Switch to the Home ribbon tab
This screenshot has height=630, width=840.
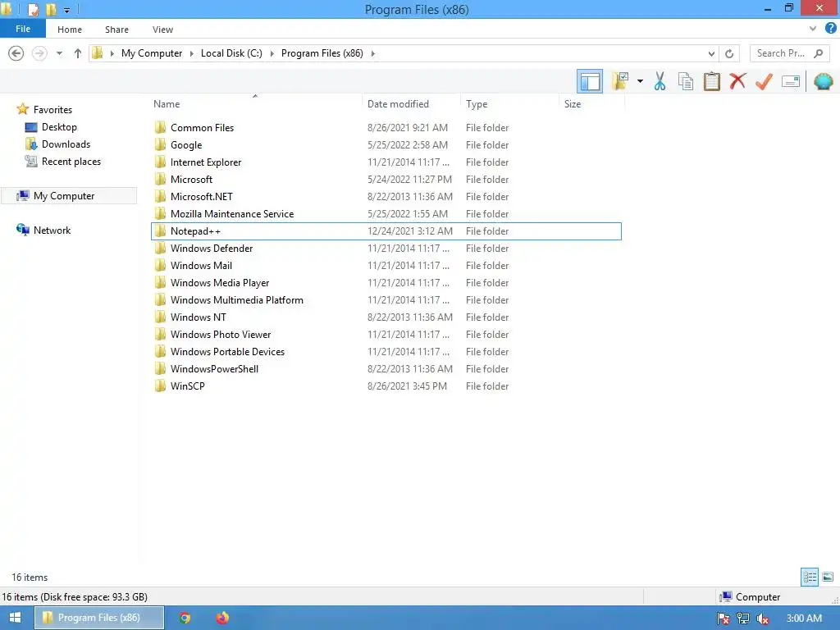point(70,30)
